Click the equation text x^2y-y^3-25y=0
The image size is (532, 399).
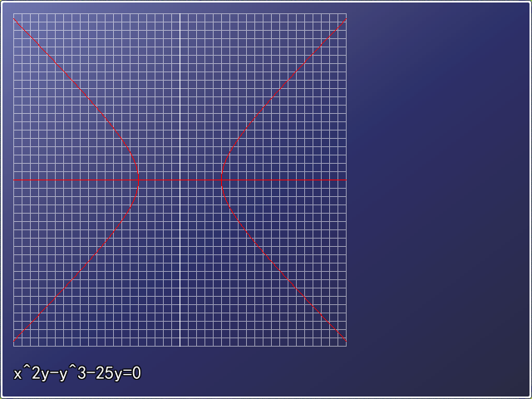[77, 373]
